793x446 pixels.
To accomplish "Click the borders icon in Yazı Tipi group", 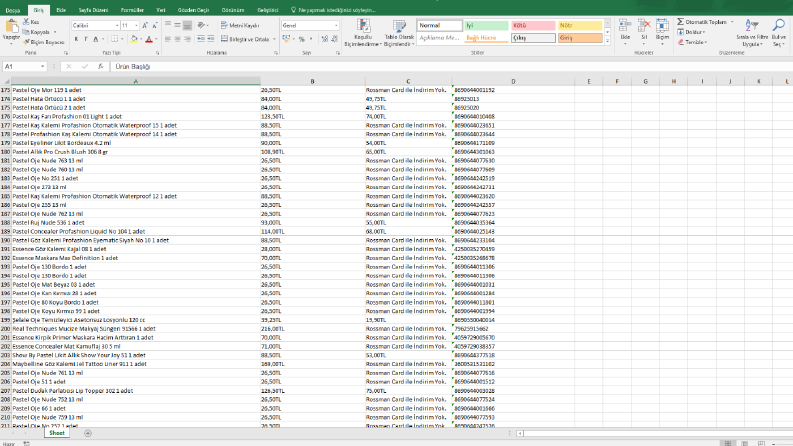I will 115,39.
